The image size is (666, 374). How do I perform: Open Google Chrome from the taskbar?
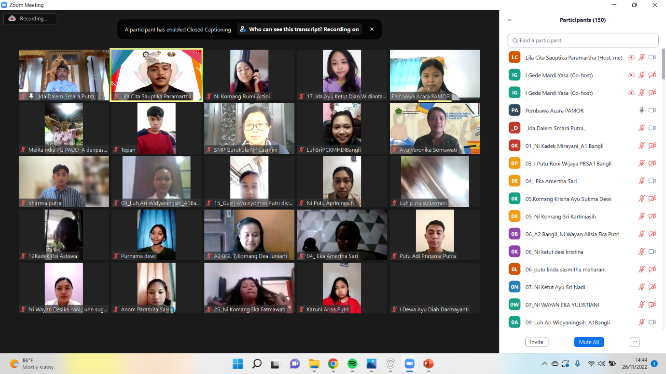tap(333, 364)
